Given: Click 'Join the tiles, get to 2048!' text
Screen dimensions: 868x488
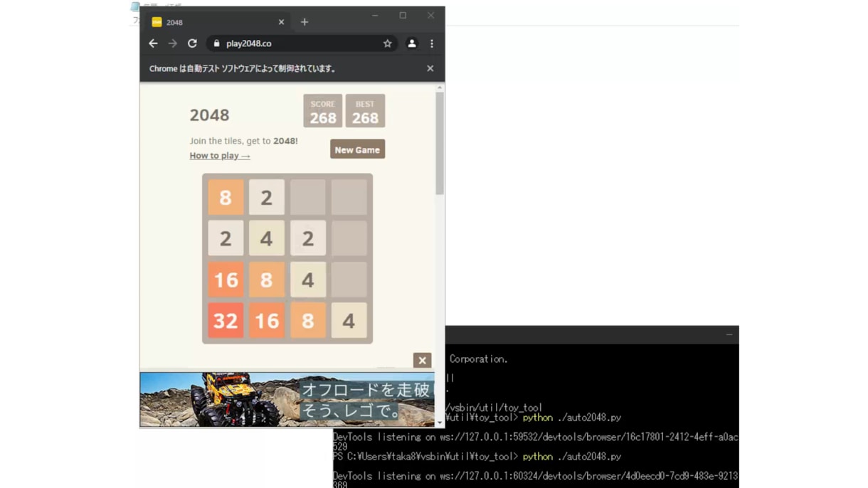Looking at the screenshot, I should [x=243, y=141].
